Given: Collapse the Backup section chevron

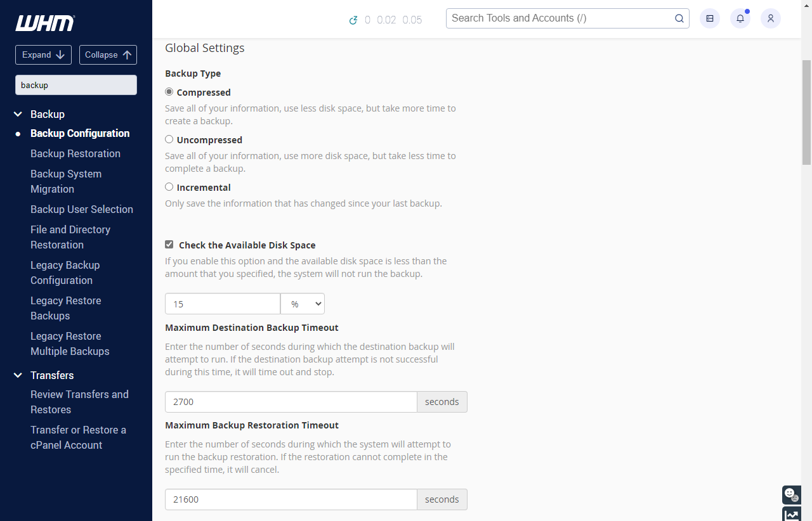Looking at the screenshot, I should 17,114.
